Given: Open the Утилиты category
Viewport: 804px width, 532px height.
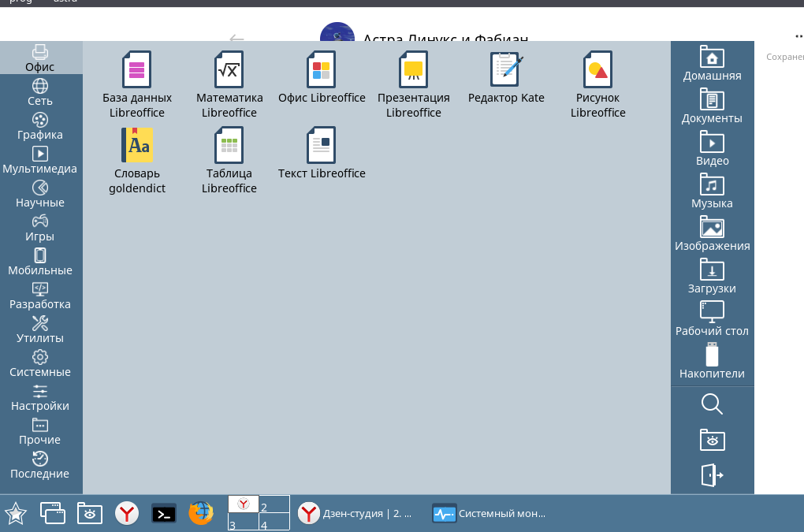Looking at the screenshot, I should click(x=40, y=329).
